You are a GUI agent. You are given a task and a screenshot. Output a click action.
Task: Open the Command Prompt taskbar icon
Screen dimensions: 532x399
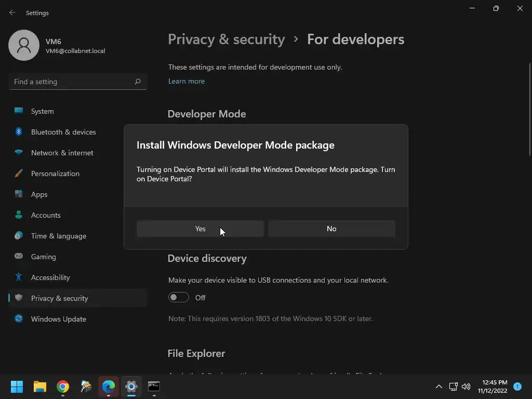tap(154, 387)
